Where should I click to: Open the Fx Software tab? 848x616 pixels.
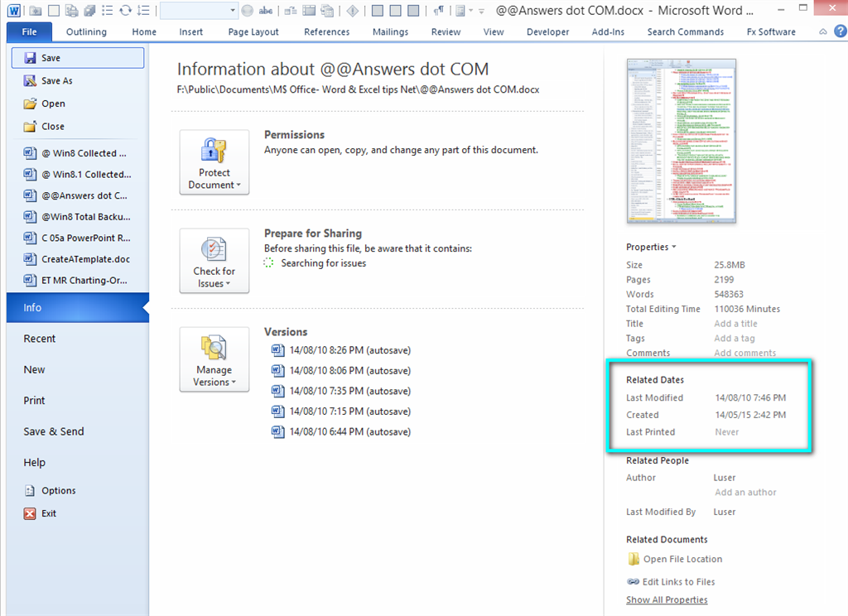pyautogui.click(x=771, y=32)
